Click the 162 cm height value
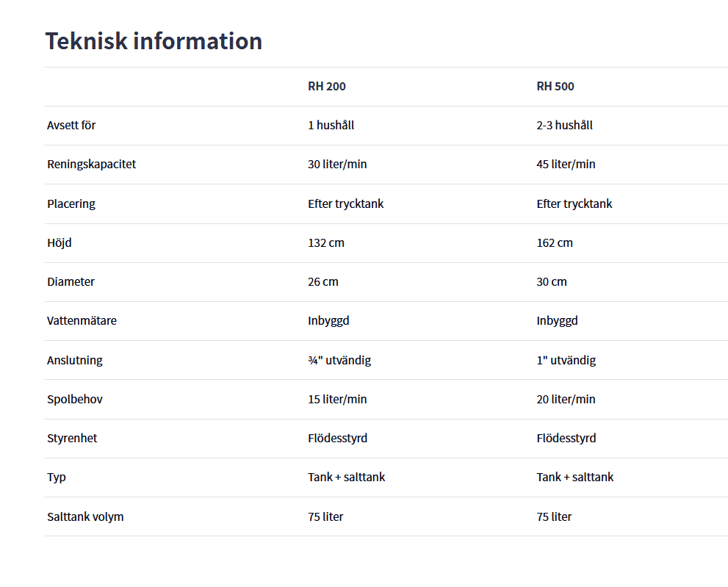728x587 pixels. click(x=555, y=243)
